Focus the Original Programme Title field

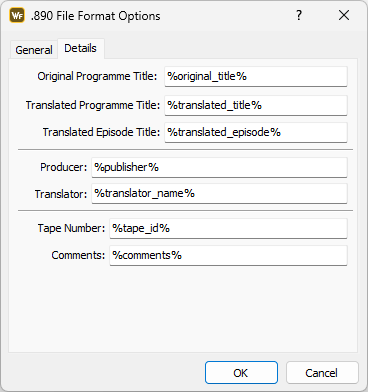(x=256, y=76)
